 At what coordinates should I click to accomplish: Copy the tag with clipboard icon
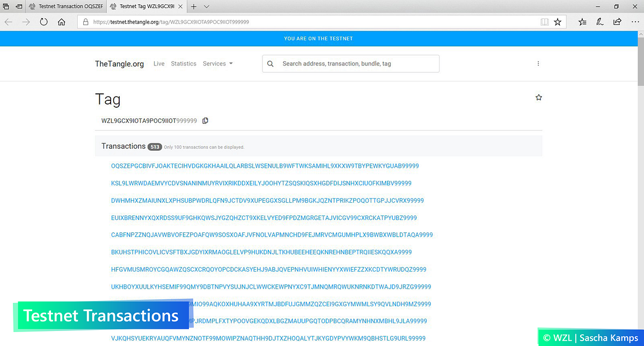click(x=205, y=121)
